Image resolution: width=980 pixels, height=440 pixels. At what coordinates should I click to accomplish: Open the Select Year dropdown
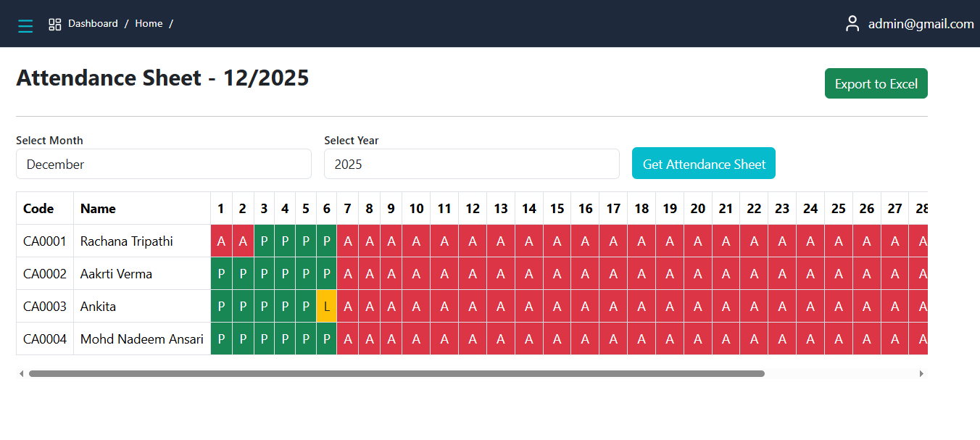coord(471,165)
